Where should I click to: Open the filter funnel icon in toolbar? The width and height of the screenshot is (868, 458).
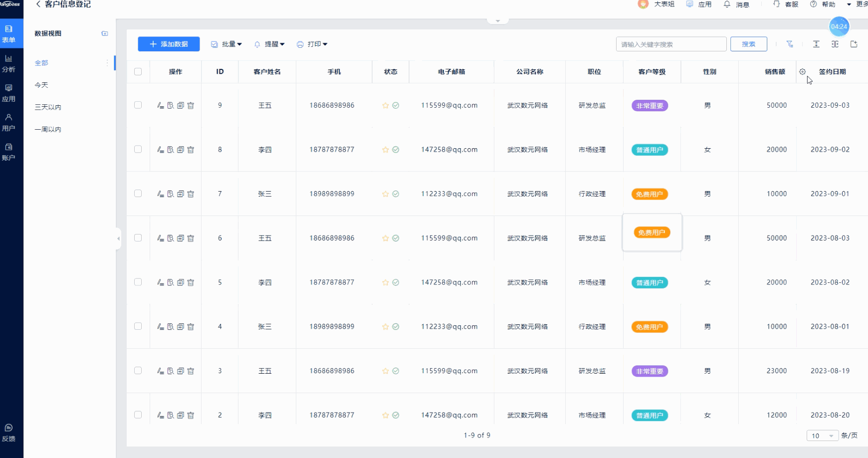pyautogui.click(x=790, y=44)
